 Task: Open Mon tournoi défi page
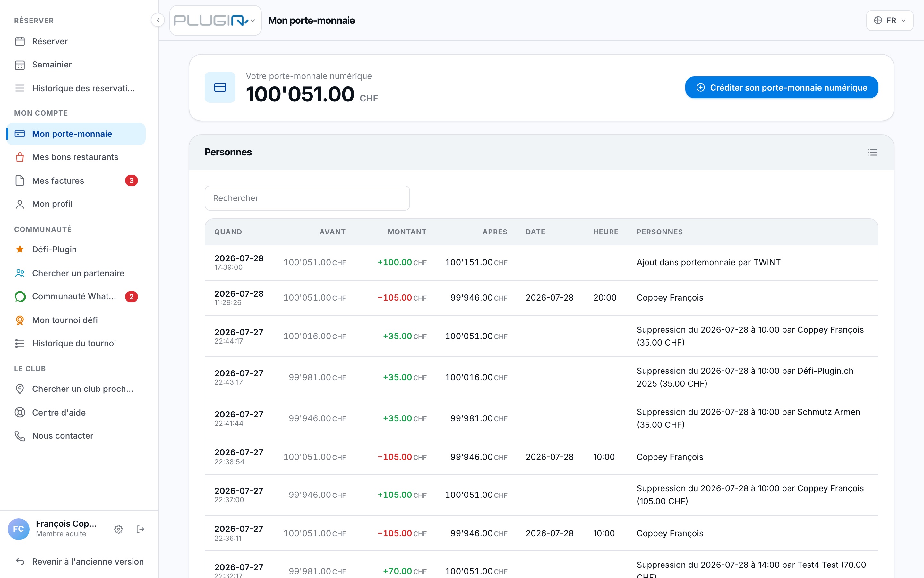pyautogui.click(x=76, y=320)
